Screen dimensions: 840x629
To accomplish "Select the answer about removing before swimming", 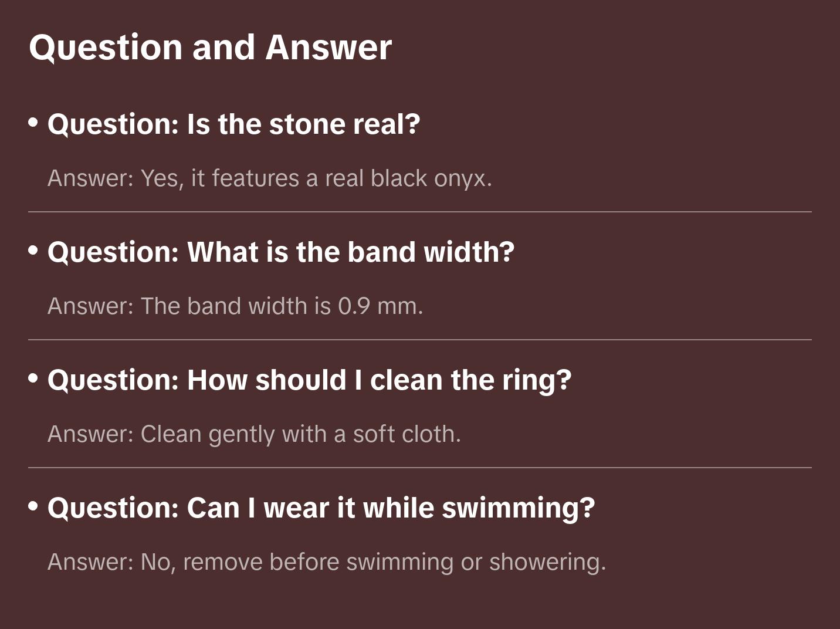I will [x=326, y=562].
